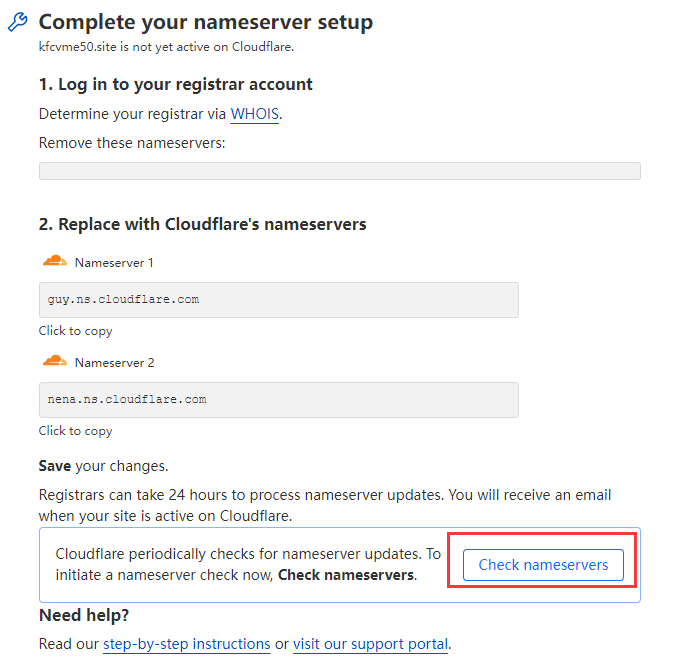The height and width of the screenshot is (663, 677).
Task: Click the blue wrench icon beside the title
Action: coord(18,22)
